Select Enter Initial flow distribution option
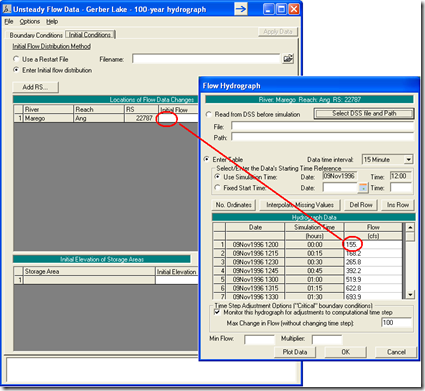This screenshot has width=425, height=391. click(16, 70)
